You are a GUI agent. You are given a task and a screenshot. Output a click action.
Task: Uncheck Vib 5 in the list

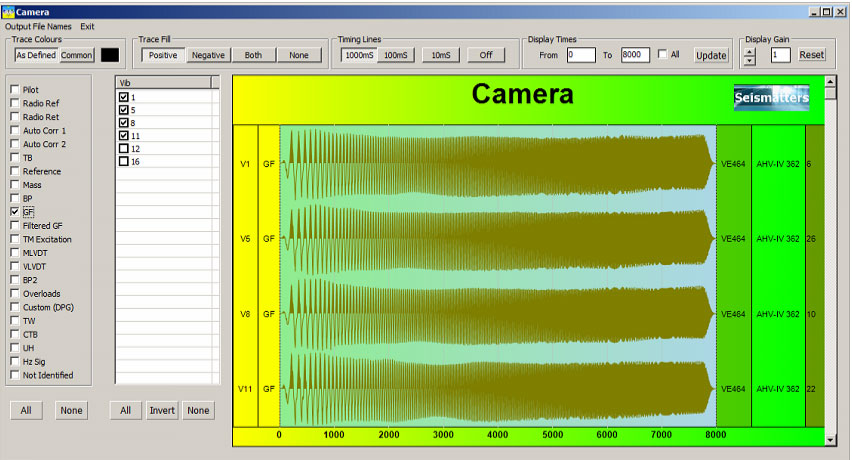pos(123,110)
